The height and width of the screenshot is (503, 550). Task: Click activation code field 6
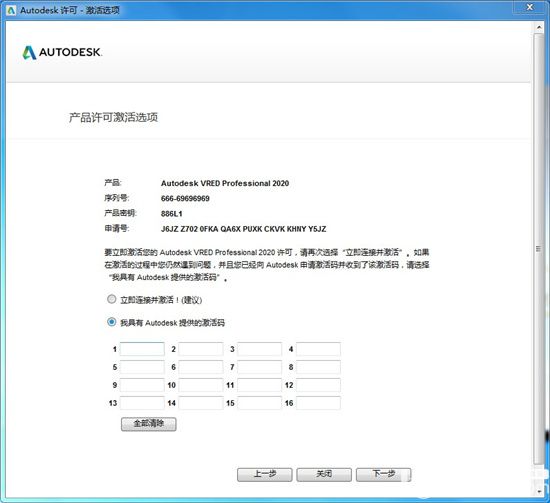click(x=201, y=367)
